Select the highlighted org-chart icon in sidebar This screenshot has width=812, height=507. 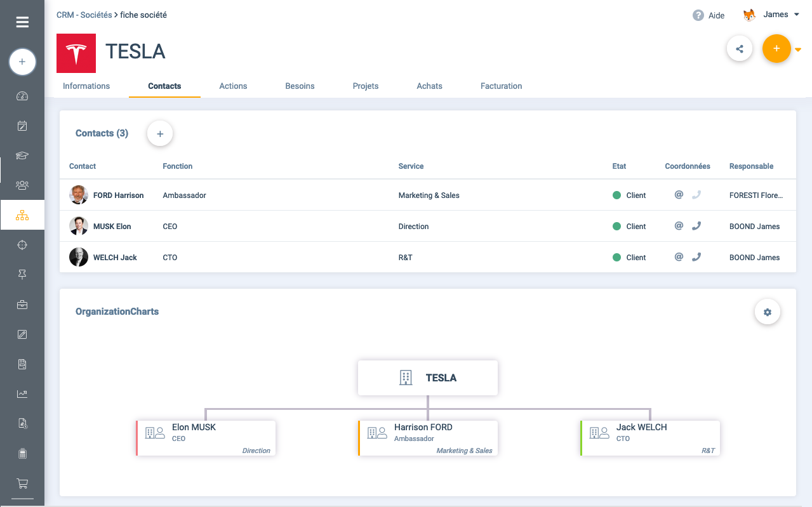(22, 215)
